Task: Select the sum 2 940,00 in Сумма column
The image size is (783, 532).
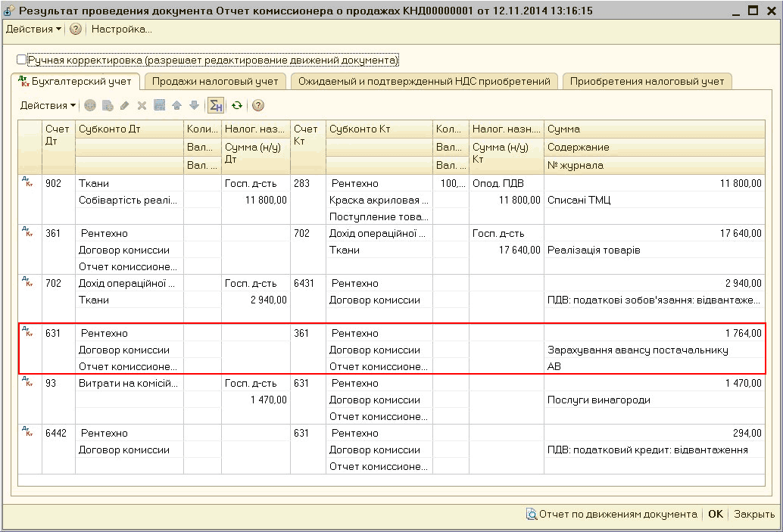Action: (x=654, y=283)
